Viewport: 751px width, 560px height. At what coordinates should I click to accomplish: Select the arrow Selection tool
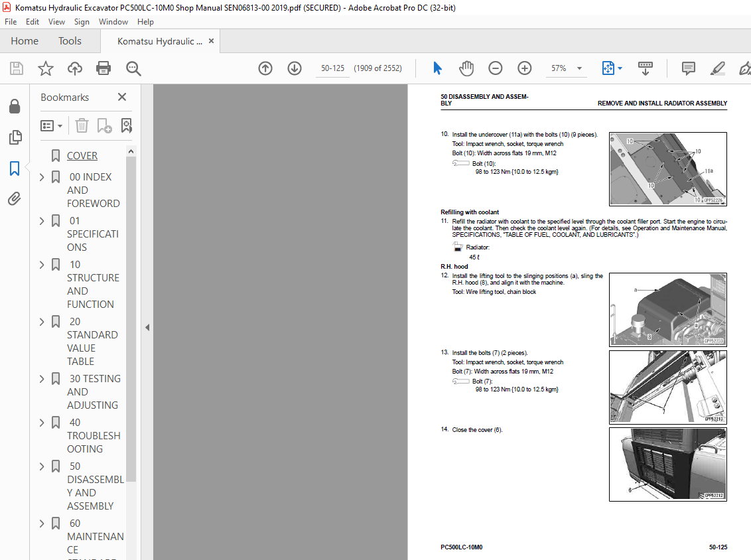(x=437, y=68)
